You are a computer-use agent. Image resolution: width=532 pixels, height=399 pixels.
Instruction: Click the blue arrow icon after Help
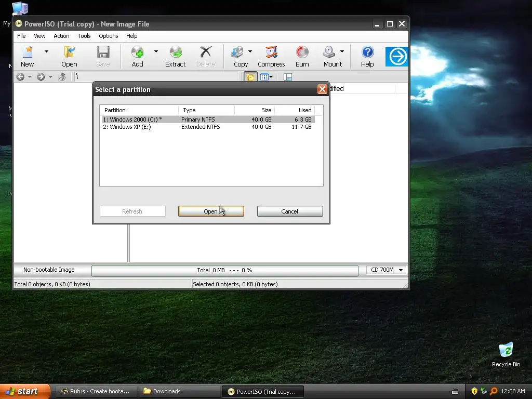(x=397, y=56)
